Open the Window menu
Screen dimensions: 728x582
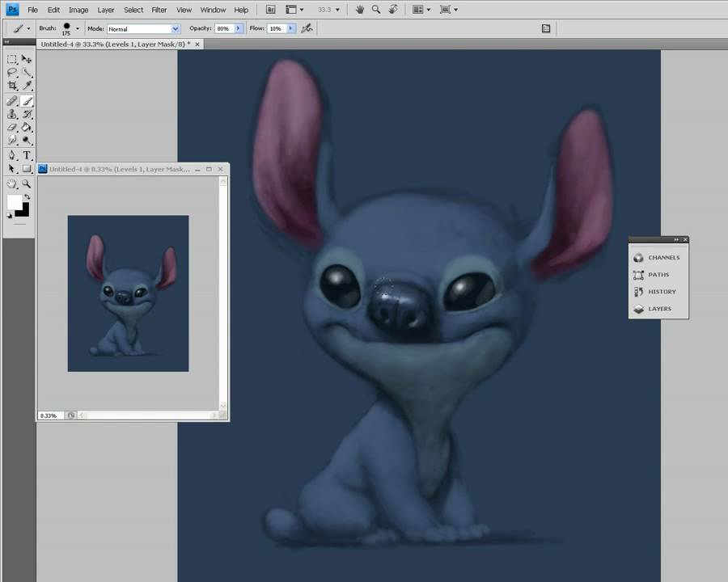[213, 10]
